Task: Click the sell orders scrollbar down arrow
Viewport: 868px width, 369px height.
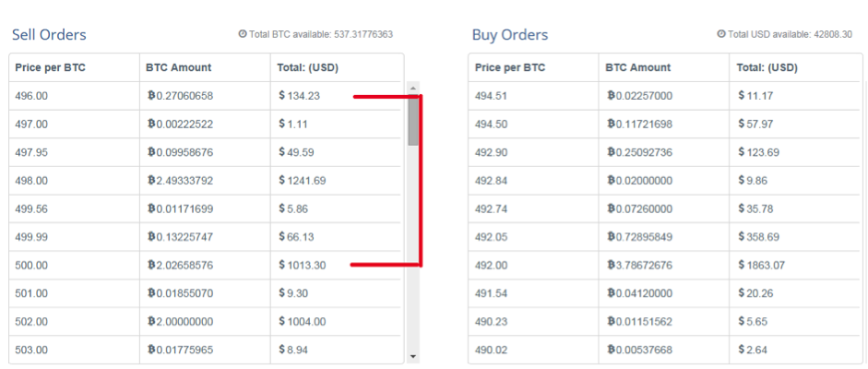Action: [x=413, y=357]
